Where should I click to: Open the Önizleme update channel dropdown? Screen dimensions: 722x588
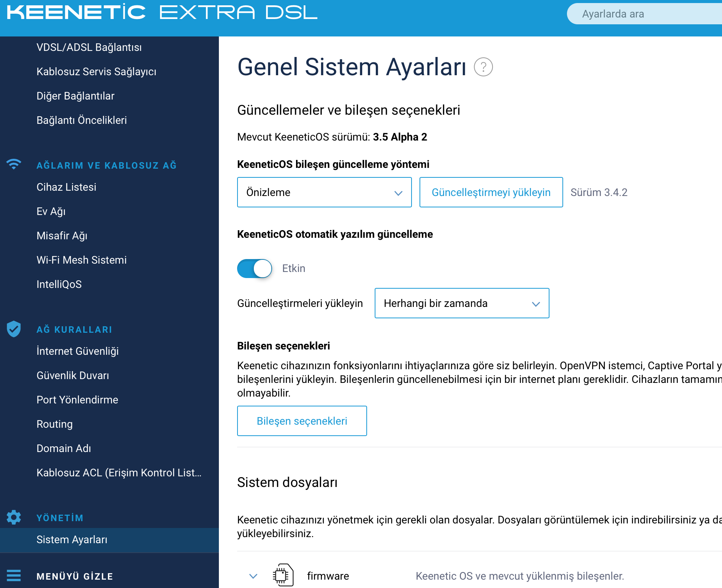(324, 192)
